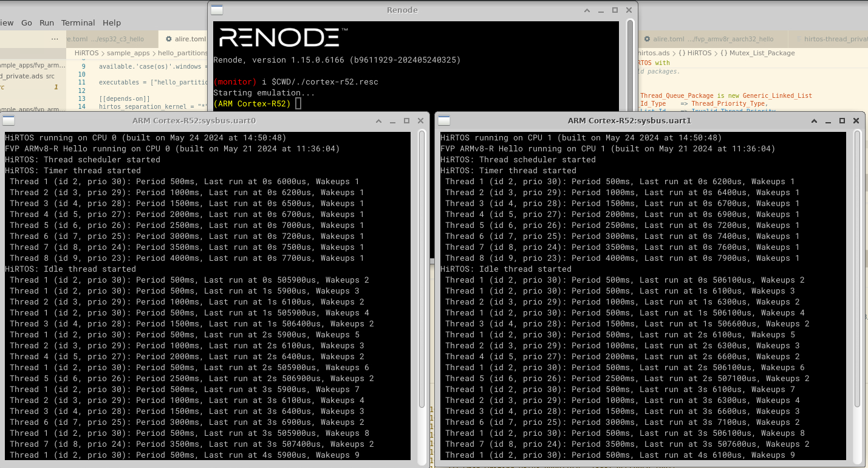Select the alire.toml fvp_armv8r_aarch32_hello tab
This screenshot has height=468, width=868.
(x=713, y=39)
